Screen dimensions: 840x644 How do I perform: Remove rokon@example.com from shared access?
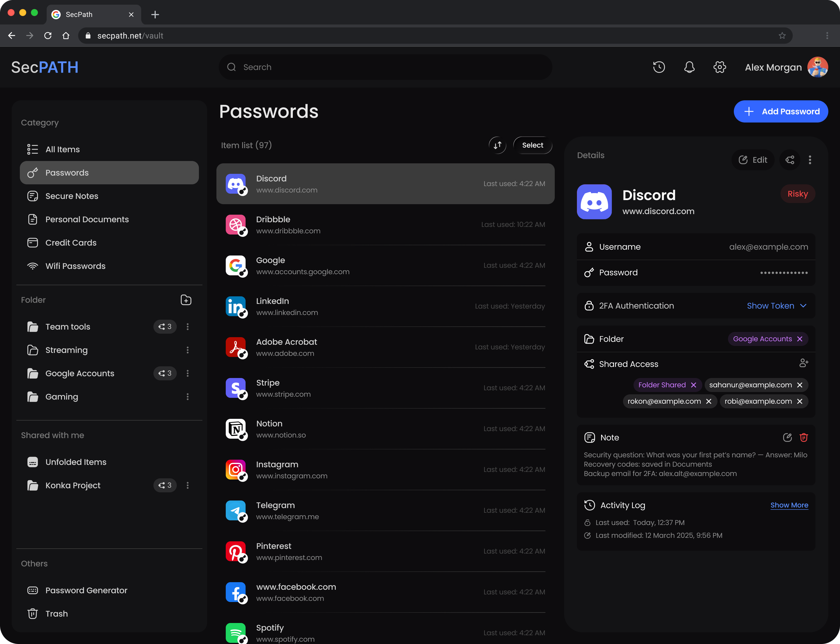pyautogui.click(x=708, y=401)
